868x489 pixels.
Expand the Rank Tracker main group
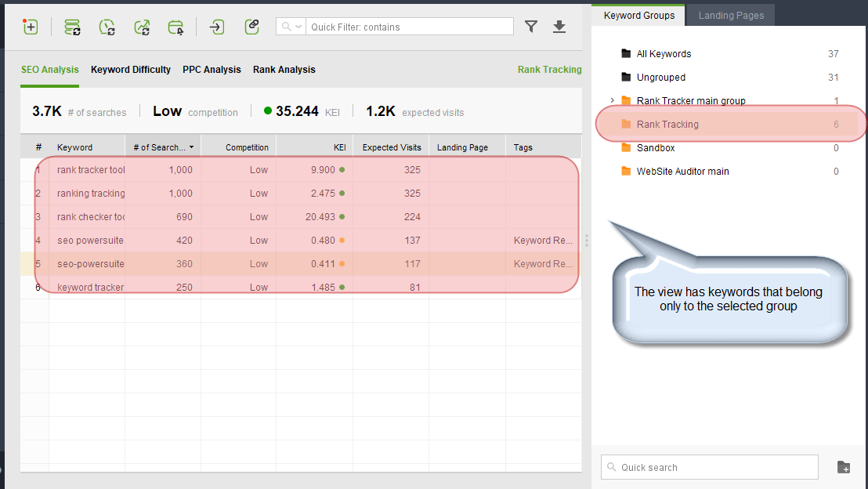(612, 100)
